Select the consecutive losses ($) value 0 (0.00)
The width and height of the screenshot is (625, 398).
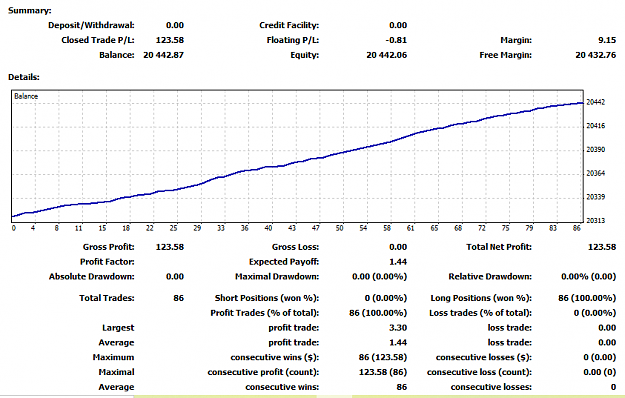point(599,357)
